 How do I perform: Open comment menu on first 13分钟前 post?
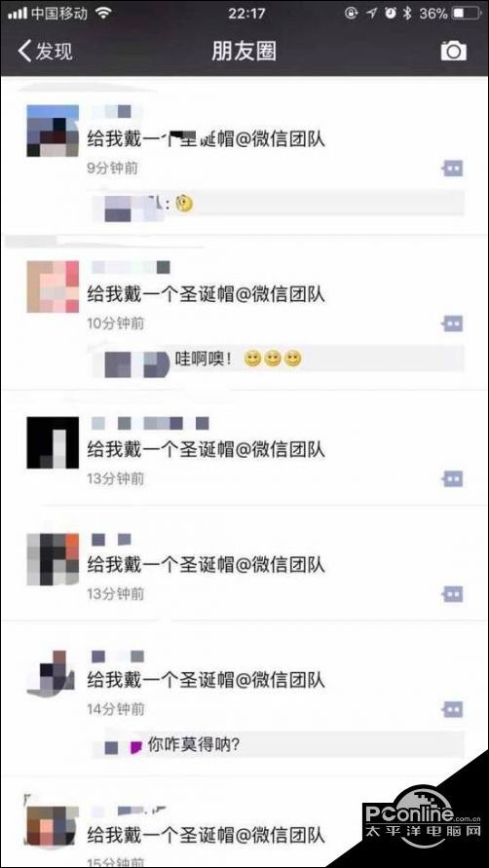click(x=452, y=478)
